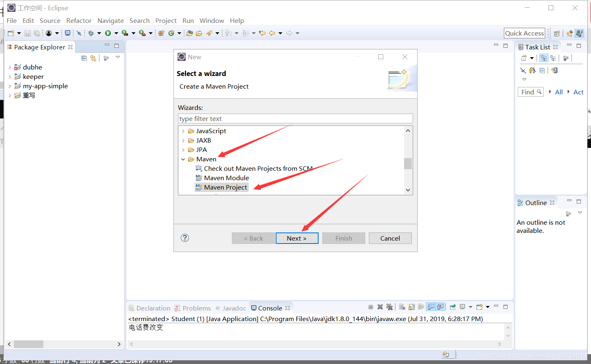Viewport: 591px width, 364px height.
Task: Open the File menu
Action: tap(12, 20)
